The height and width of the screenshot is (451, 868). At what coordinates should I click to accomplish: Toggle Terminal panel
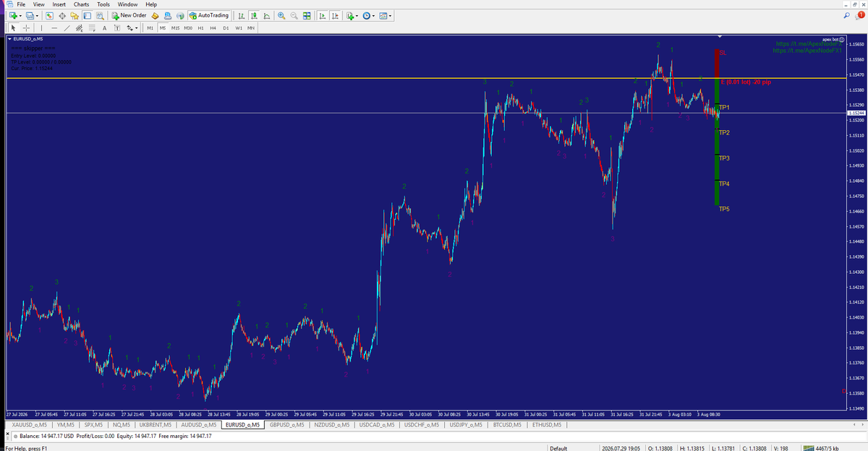pyautogui.click(x=87, y=15)
